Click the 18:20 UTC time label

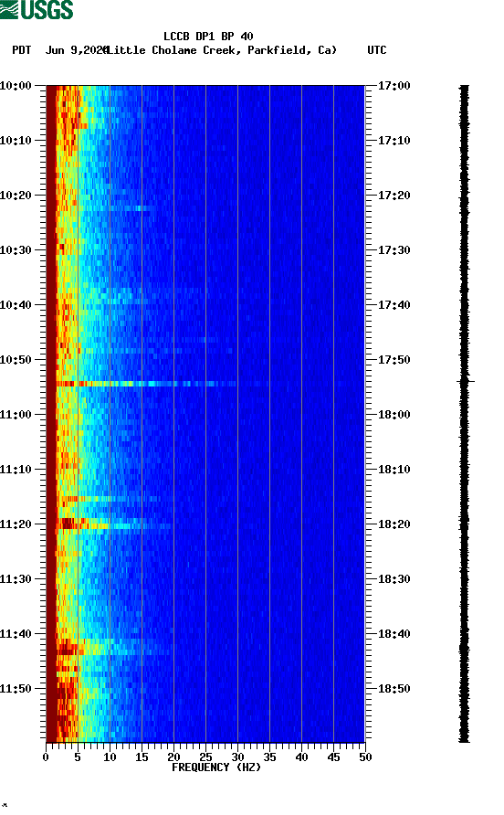(394, 524)
